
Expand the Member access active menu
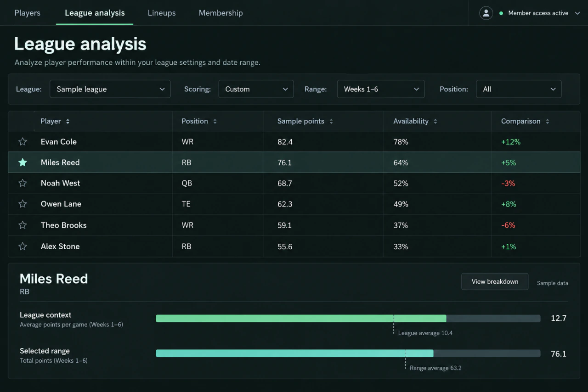[x=540, y=13]
